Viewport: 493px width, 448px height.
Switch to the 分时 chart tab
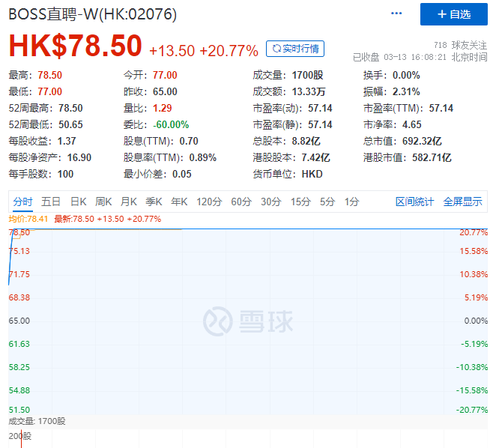coord(22,202)
